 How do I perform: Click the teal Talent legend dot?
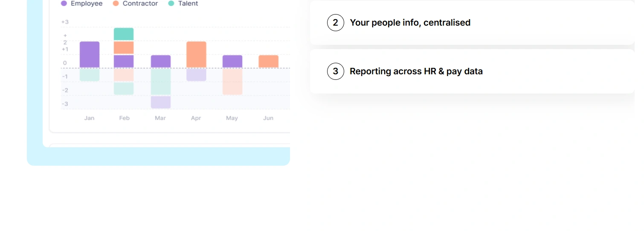coord(171,3)
